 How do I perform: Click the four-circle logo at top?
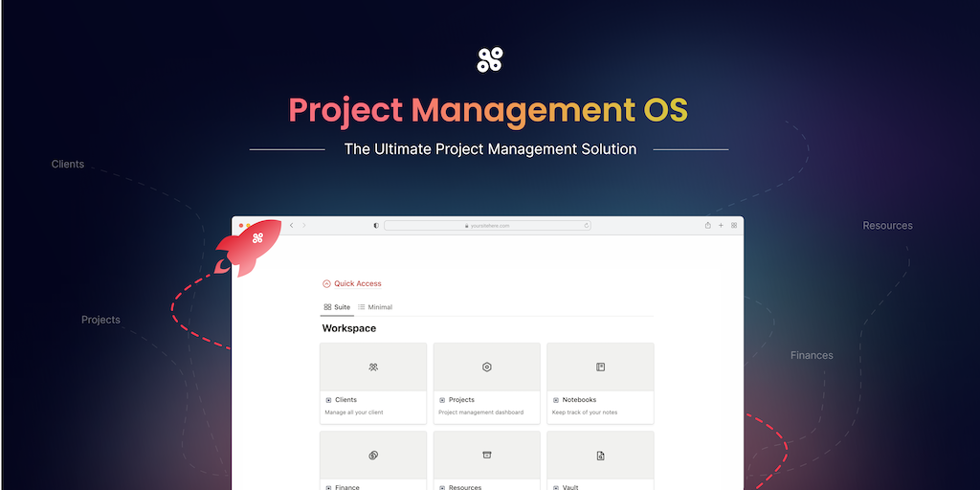coord(490,60)
